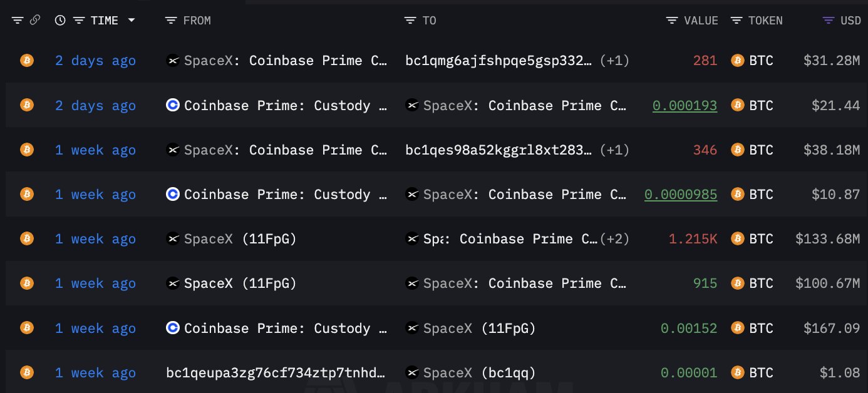
Task: Click the purple filter icon beside USD
Action: pos(828,21)
